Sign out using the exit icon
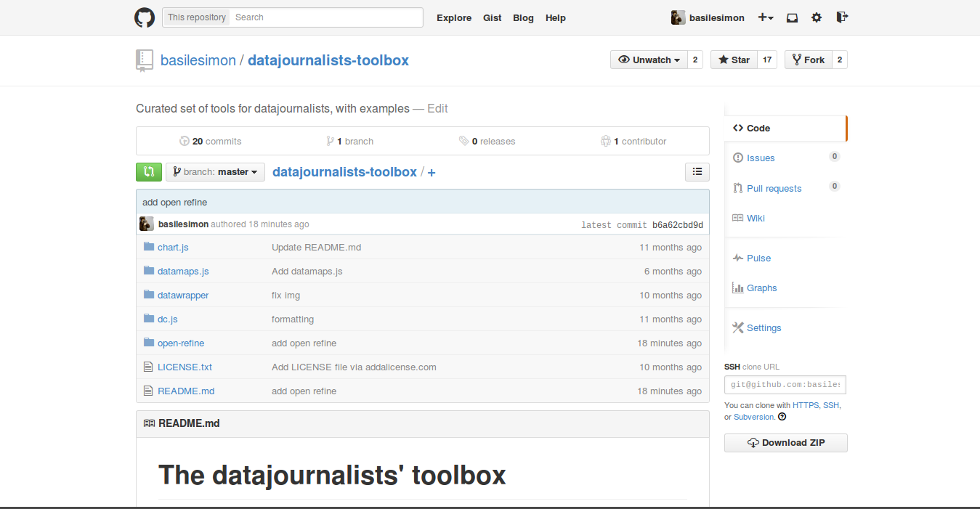 [842, 17]
